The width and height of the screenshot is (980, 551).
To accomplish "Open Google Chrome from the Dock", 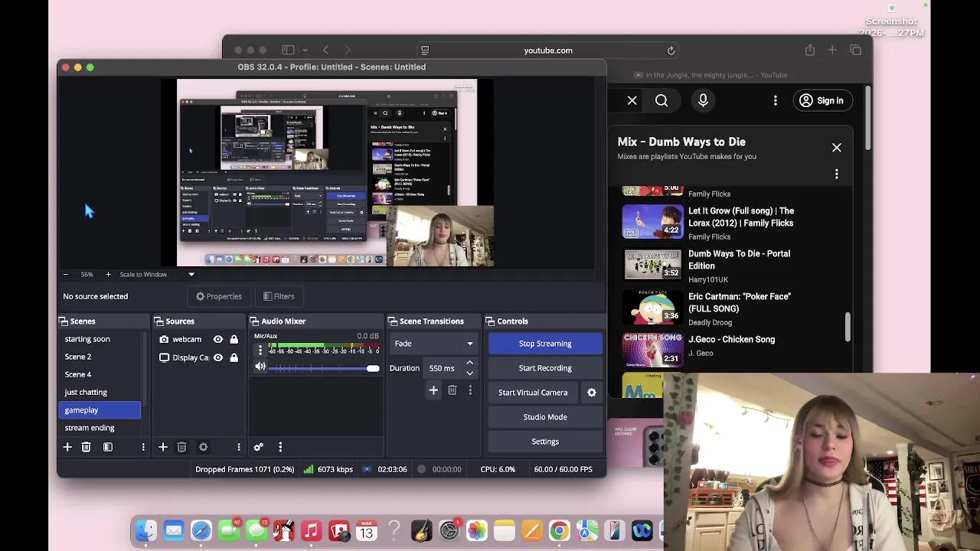I will click(x=560, y=530).
